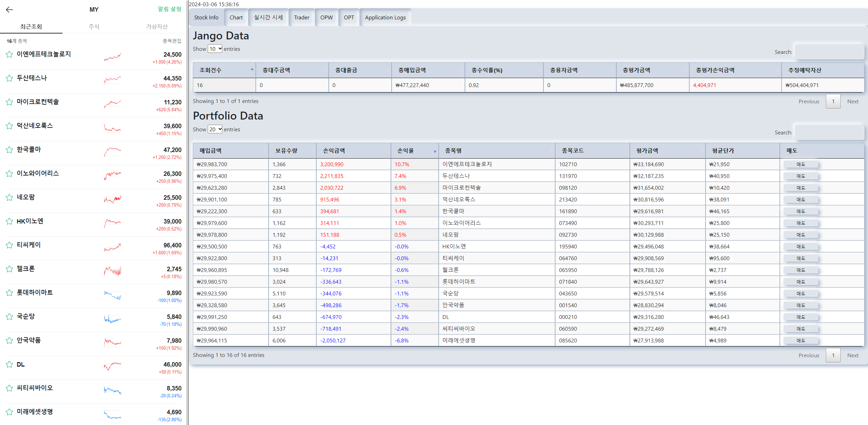This screenshot has width=868, height=425.
Task: Click the back arrow icon
Action: [9, 10]
